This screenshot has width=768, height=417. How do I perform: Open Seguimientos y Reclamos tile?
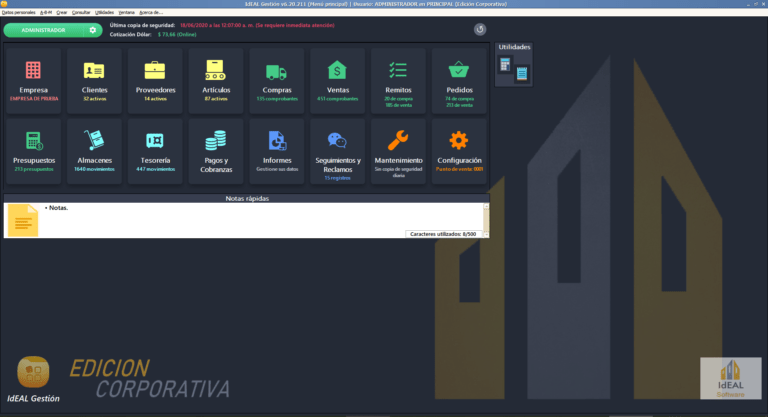click(337, 151)
